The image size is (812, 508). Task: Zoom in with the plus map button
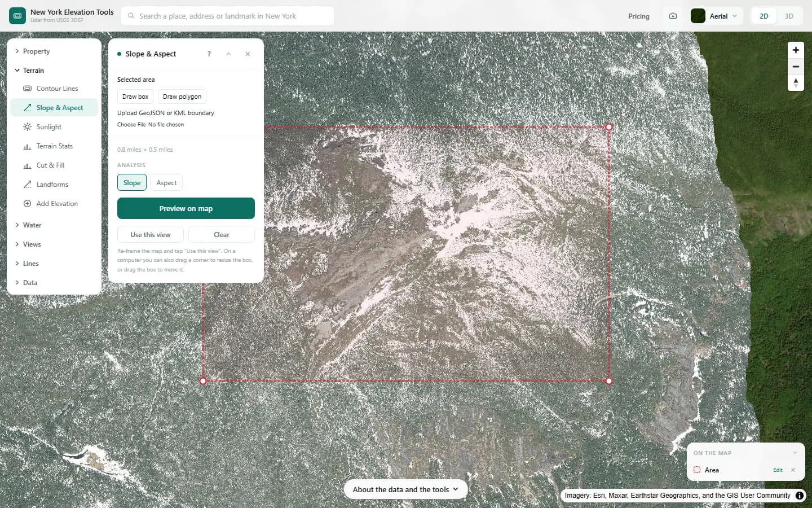click(x=796, y=50)
